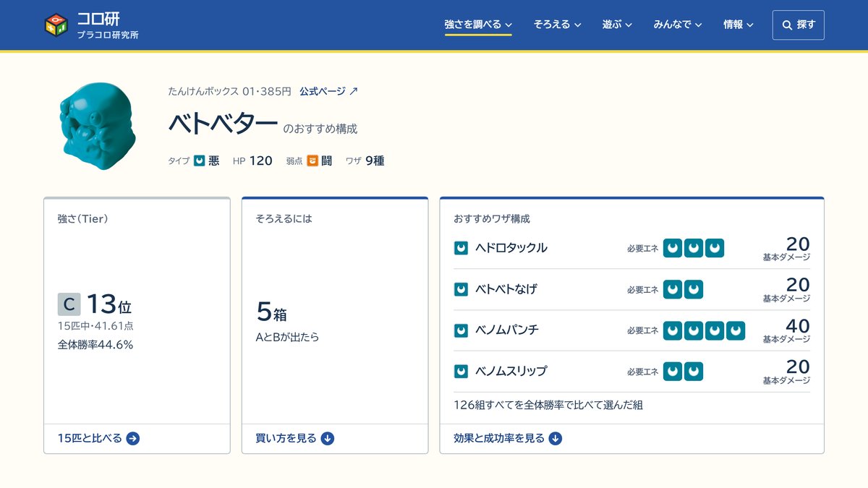This screenshot has width=868, height=488.
Task: Click the 買い方を見る link
Action: coord(294,438)
